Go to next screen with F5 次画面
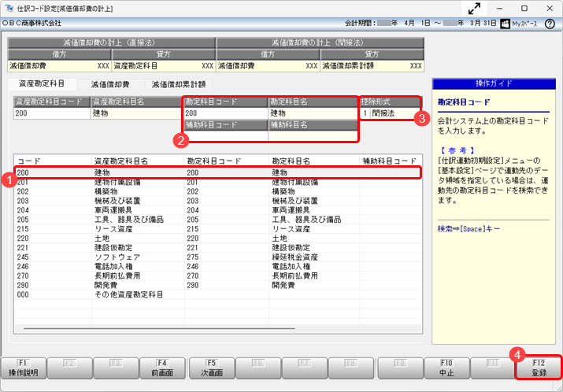Viewport: 563px width, 392px height. point(212,368)
